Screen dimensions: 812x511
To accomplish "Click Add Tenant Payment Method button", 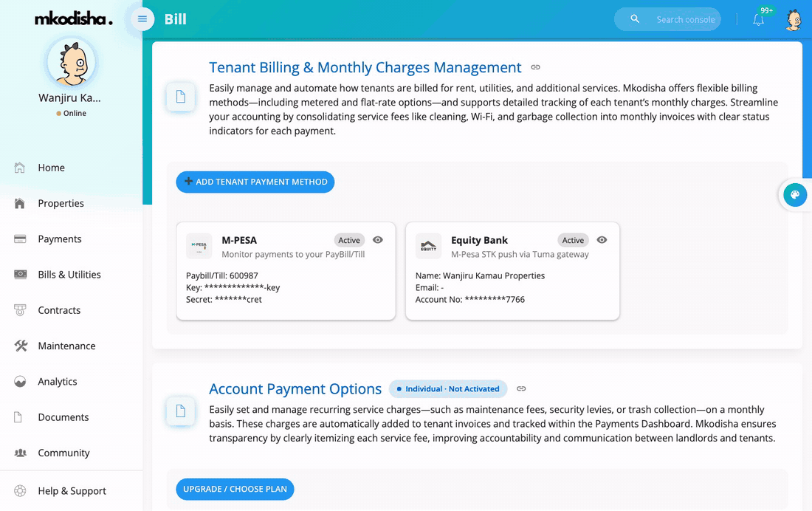I will coord(255,182).
